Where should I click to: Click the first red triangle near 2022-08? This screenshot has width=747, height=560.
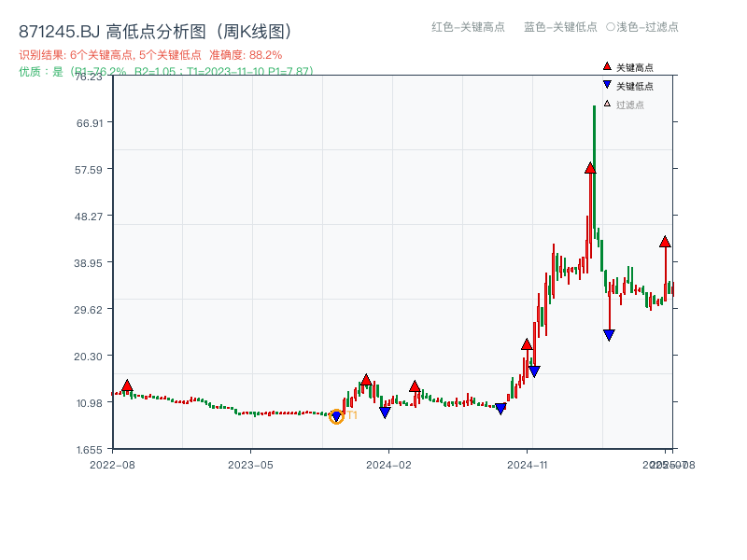(x=127, y=384)
